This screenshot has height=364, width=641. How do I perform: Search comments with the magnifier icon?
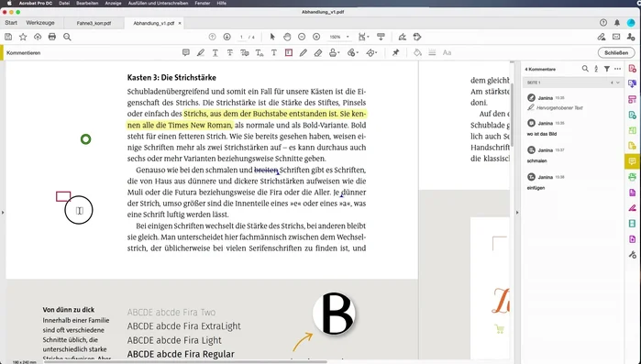(585, 69)
